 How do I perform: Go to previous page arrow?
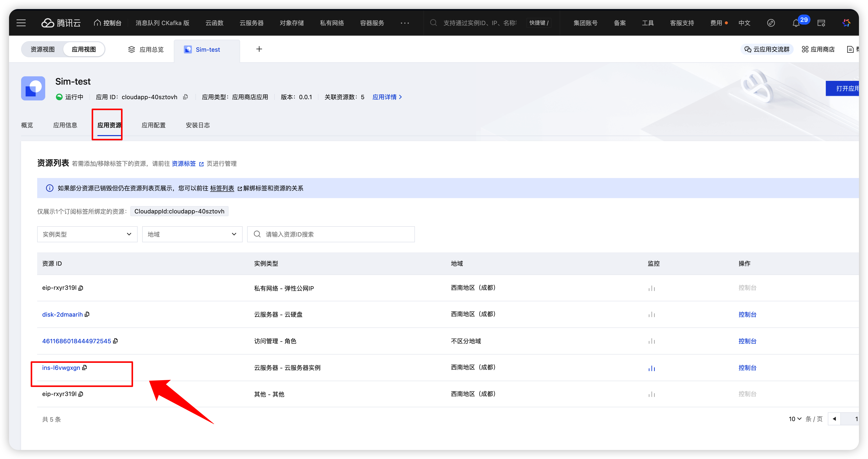tap(834, 419)
